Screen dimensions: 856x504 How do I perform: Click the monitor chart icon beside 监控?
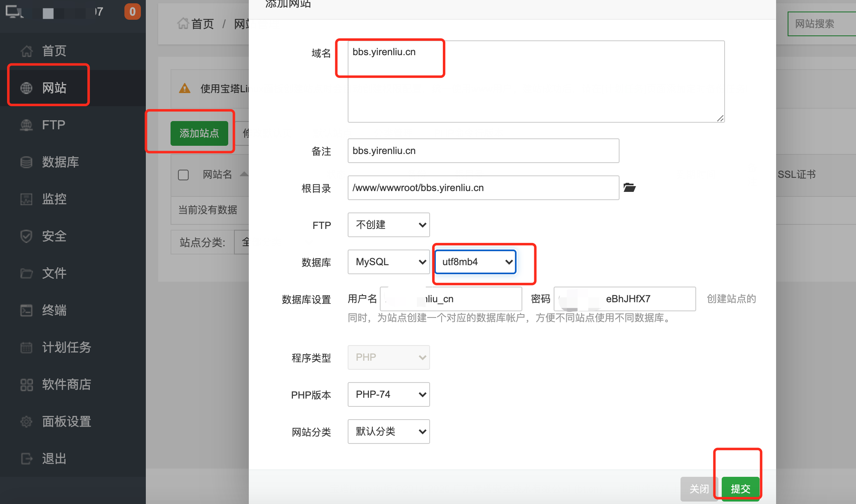point(26,199)
